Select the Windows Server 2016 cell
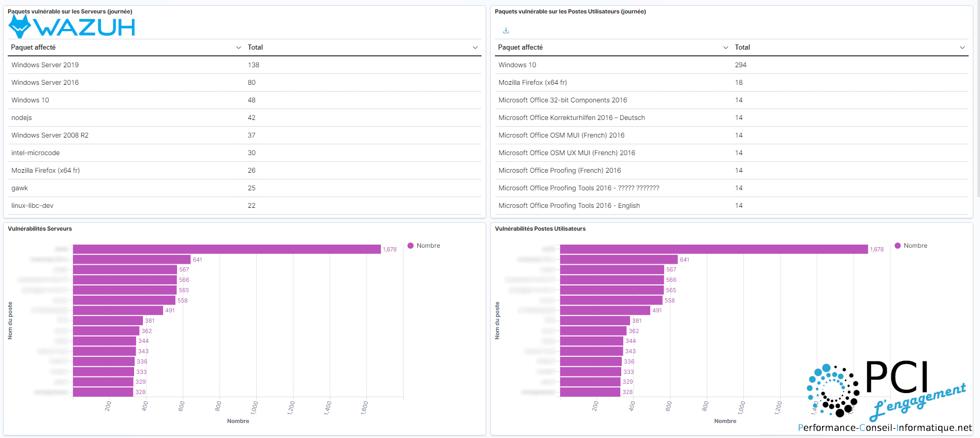This screenshot has width=980, height=438. pyautogui.click(x=45, y=82)
